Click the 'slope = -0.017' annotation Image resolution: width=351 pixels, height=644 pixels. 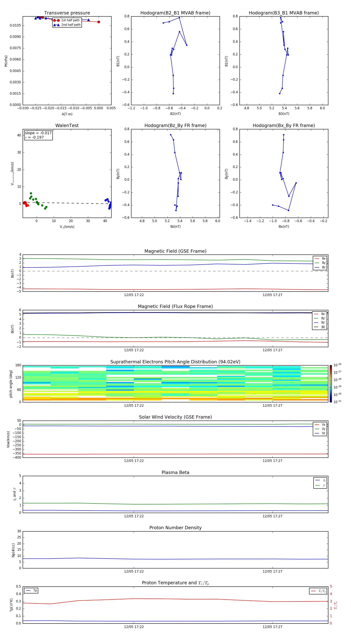coord(38,133)
